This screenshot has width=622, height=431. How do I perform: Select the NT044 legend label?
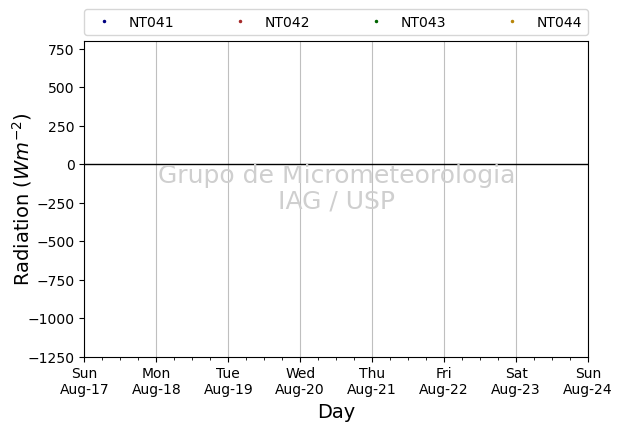(x=559, y=22)
